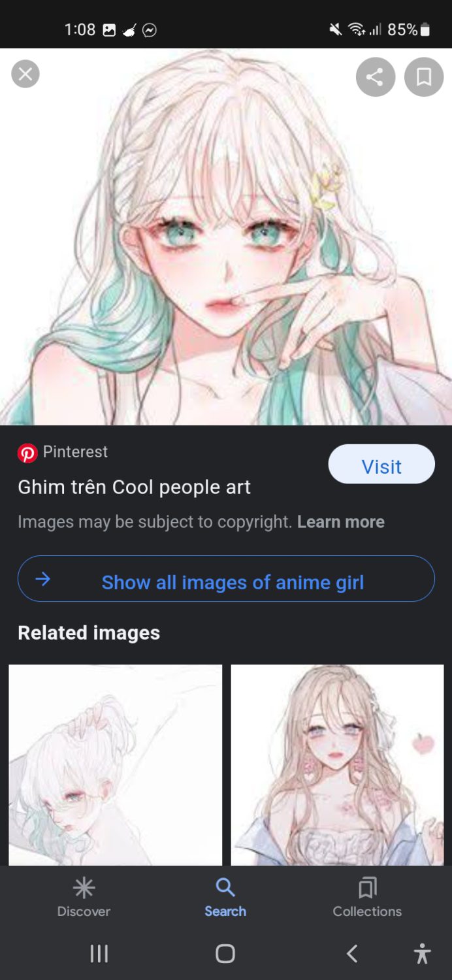Open the Collections tab

(x=367, y=897)
